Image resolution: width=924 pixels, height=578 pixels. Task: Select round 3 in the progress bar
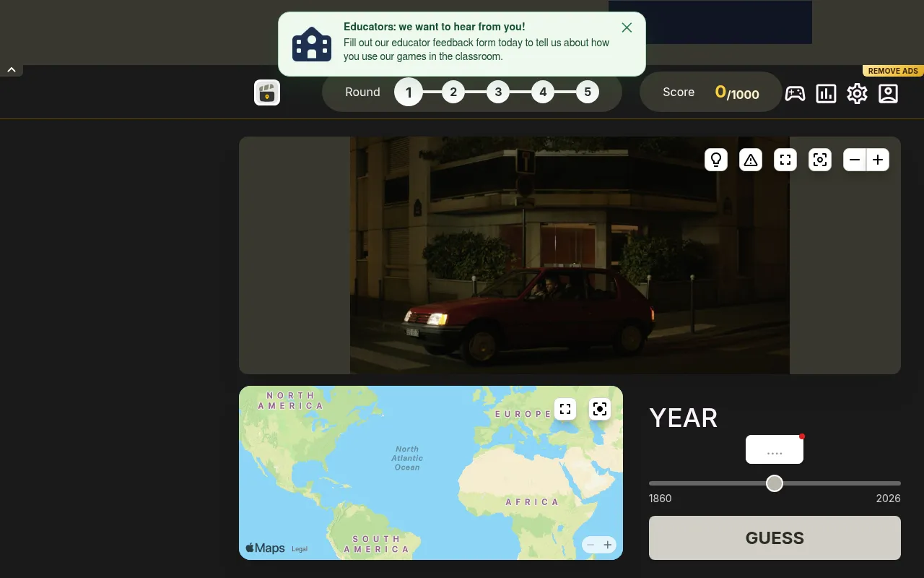pyautogui.click(x=498, y=92)
